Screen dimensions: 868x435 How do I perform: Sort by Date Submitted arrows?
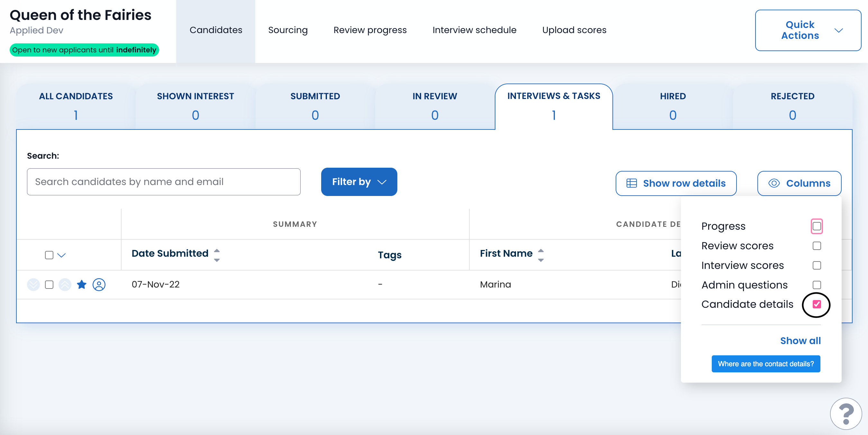[217, 255]
